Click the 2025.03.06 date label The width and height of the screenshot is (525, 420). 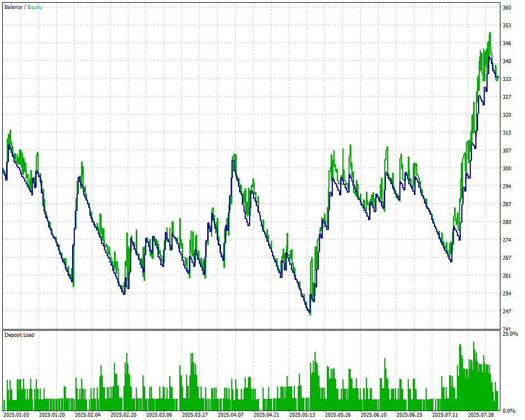(159, 414)
